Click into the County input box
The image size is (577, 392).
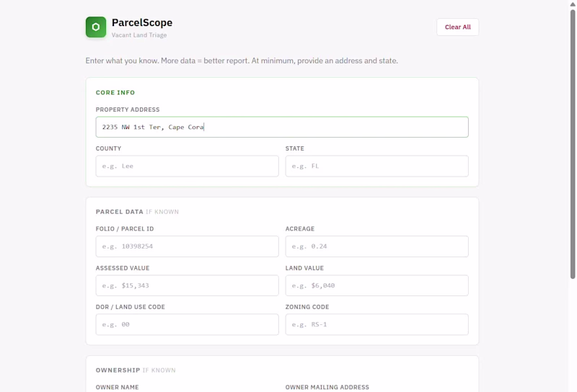tap(187, 166)
